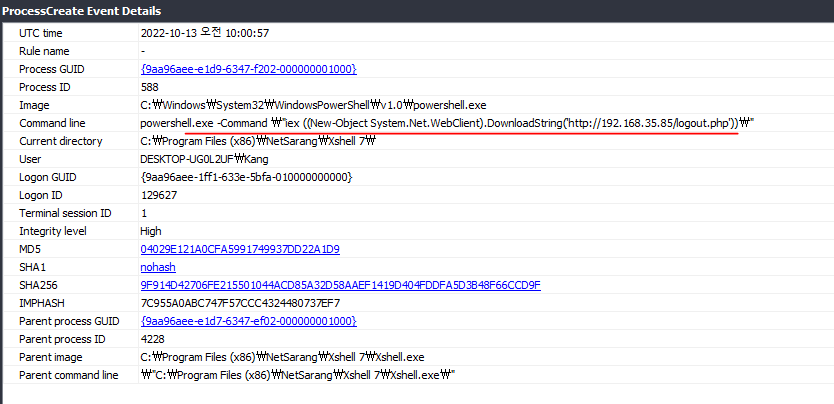
Task: Select the UTC time value 2022-10-13
Action: click(205, 33)
